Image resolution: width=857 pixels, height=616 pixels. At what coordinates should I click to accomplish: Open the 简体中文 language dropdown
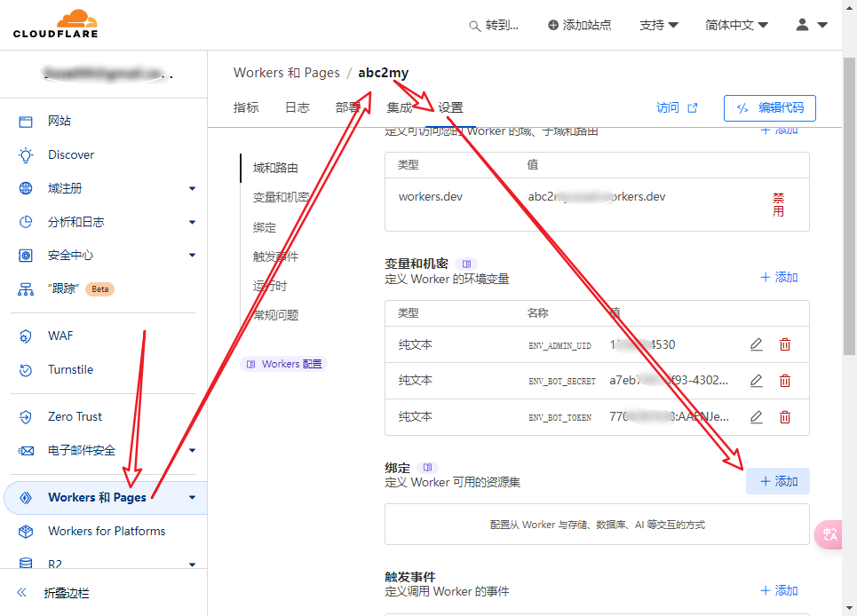736,25
